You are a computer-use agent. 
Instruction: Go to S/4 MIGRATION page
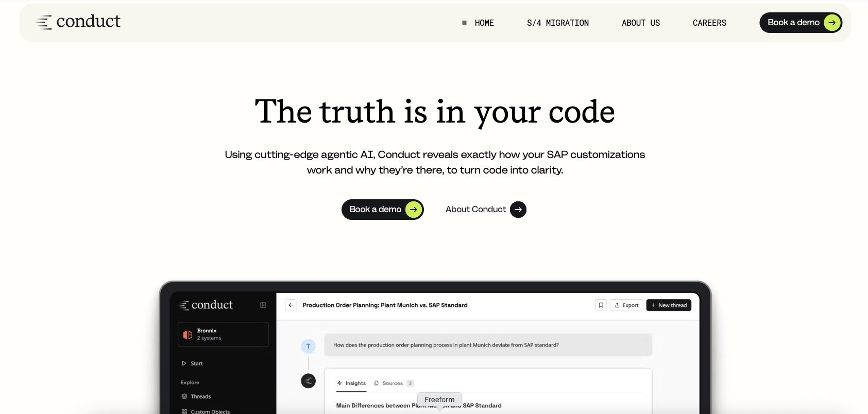[557, 23]
